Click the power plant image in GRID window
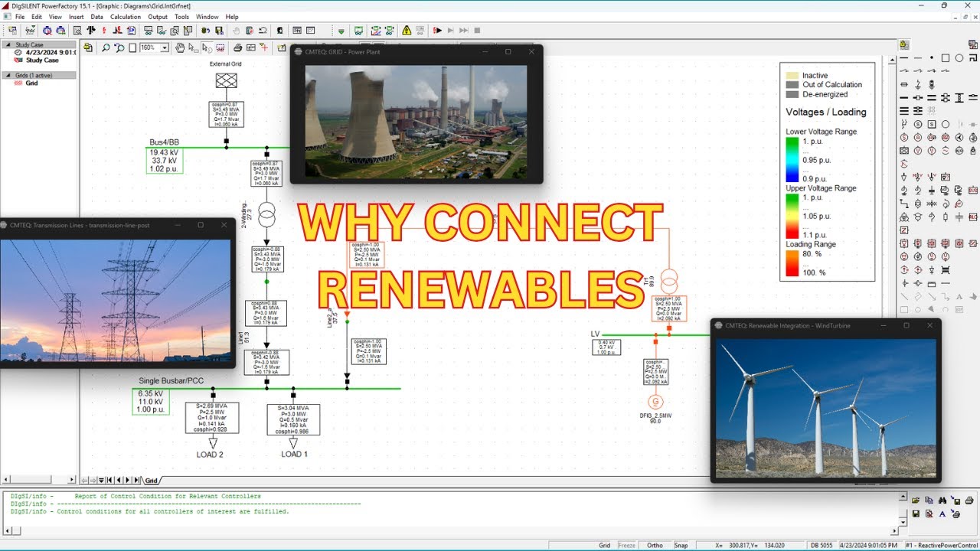Image resolution: width=980 pixels, height=551 pixels. 416,122
